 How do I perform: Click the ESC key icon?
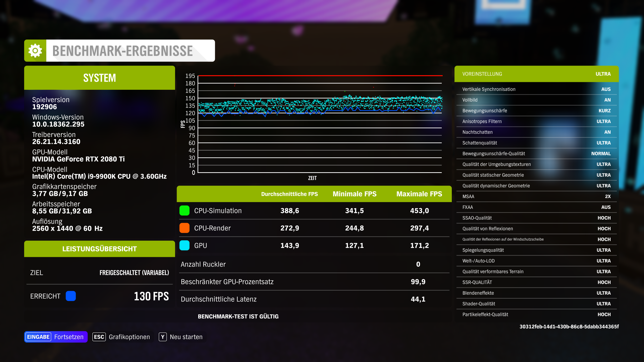[x=99, y=337]
